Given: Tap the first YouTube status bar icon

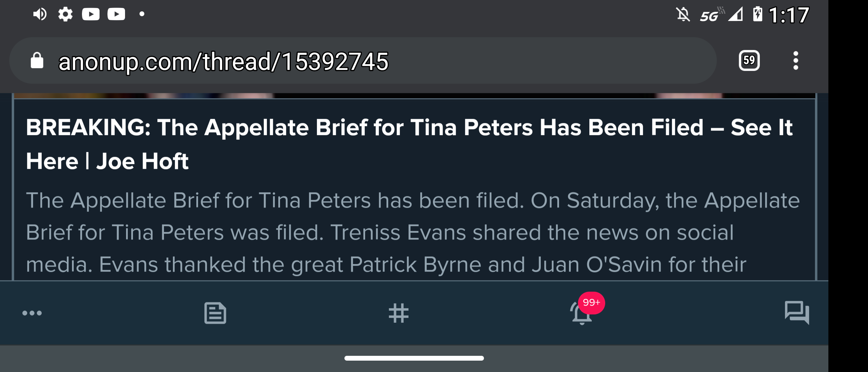Looking at the screenshot, I should tap(91, 14).
